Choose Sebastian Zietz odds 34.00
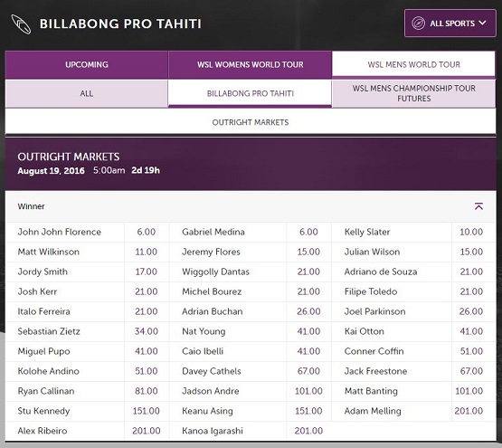This screenshot has height=448, width=502. click(x=147, y=331)
